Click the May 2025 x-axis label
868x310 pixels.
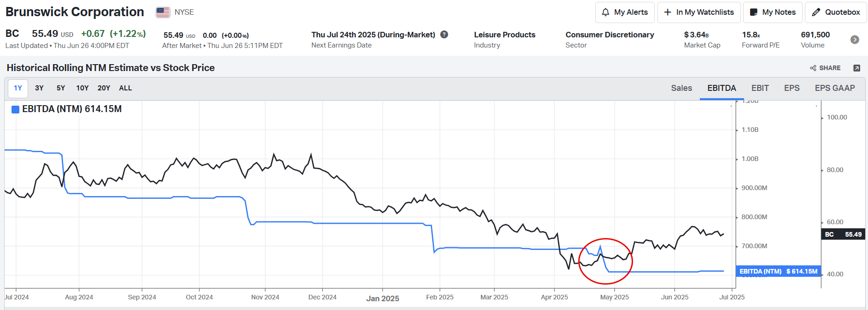click(x=614, y=297)
